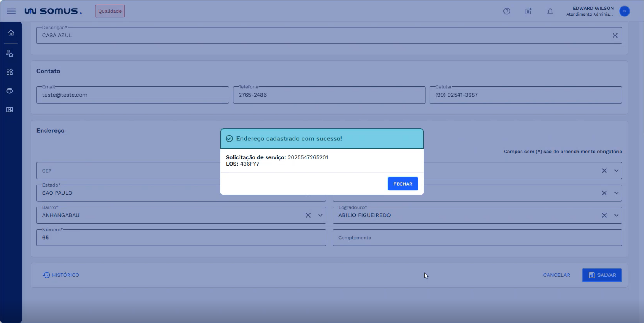This screenshot has height=323, width=644.
Task: Clear the Bairro ANHANGABAU selection
Action: coord(308,215)
